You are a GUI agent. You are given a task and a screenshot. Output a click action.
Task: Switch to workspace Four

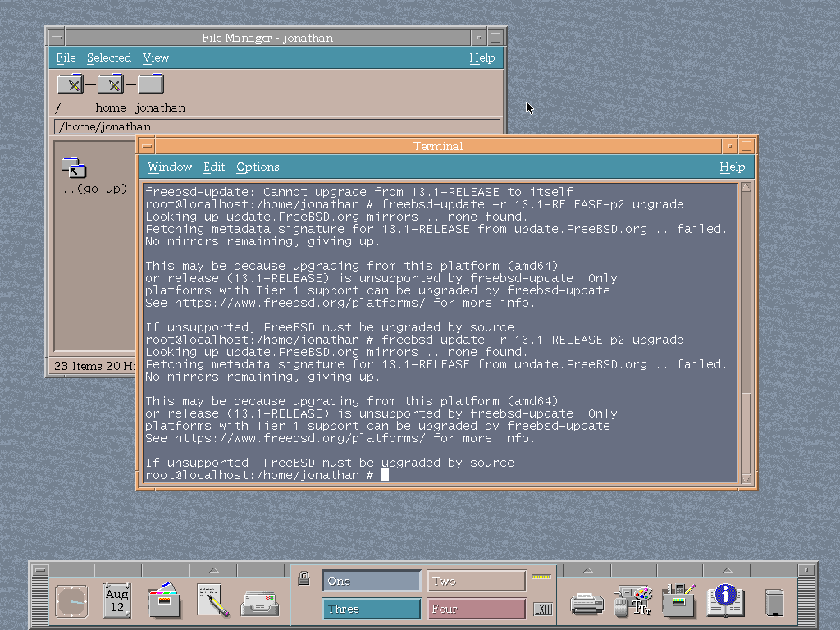pyautogui.click(x=476, y=609)
